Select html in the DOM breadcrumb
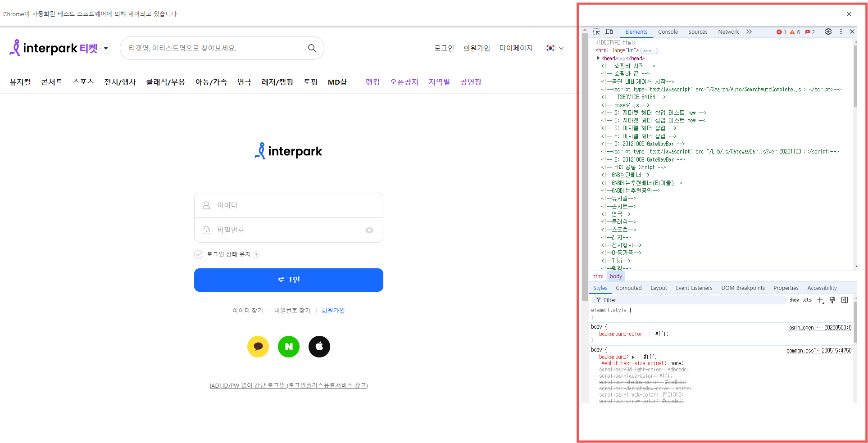 pos(598,276)
